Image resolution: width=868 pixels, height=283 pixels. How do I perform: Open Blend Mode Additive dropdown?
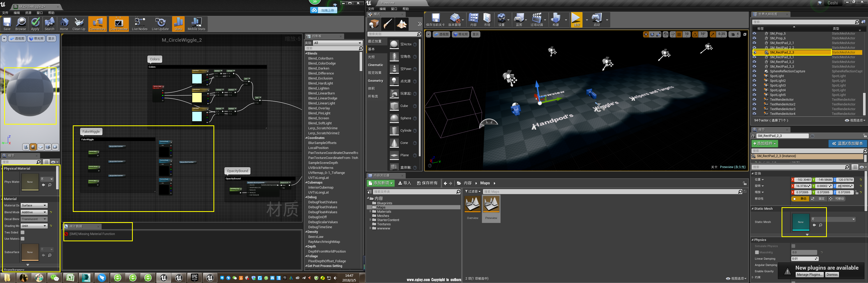point(34,212)
